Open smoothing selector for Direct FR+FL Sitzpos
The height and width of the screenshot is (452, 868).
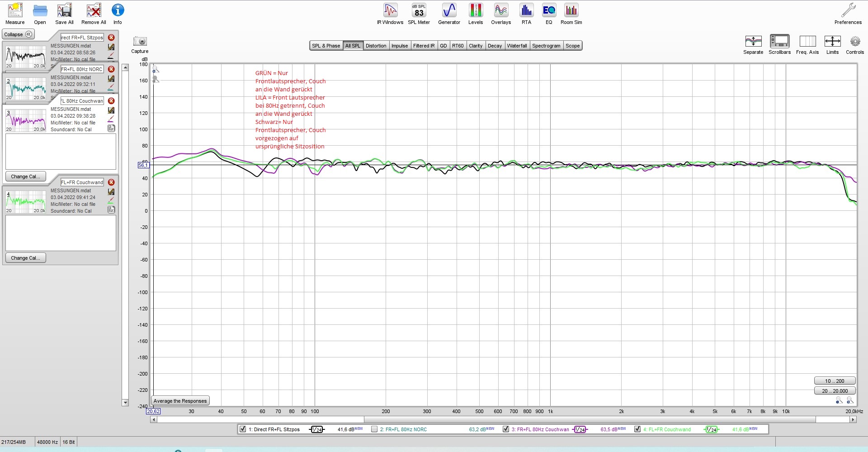coord(317,429)
